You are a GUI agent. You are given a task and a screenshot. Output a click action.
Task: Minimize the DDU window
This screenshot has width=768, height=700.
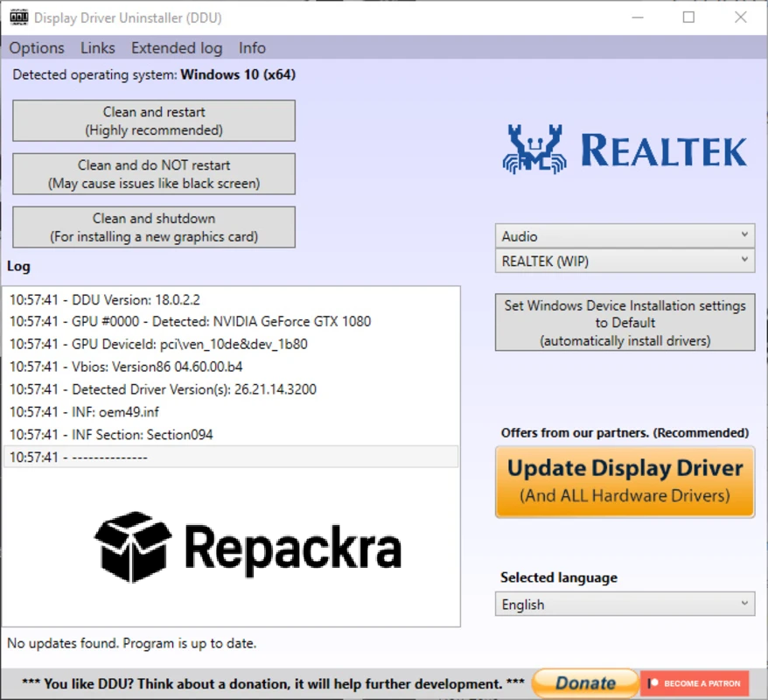click(638, 17)
